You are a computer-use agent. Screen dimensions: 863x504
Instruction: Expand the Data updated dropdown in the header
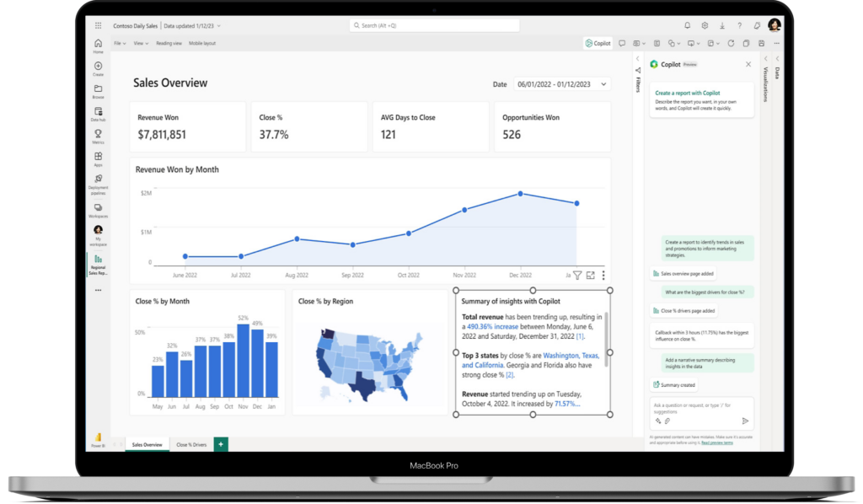pos(219,26)
